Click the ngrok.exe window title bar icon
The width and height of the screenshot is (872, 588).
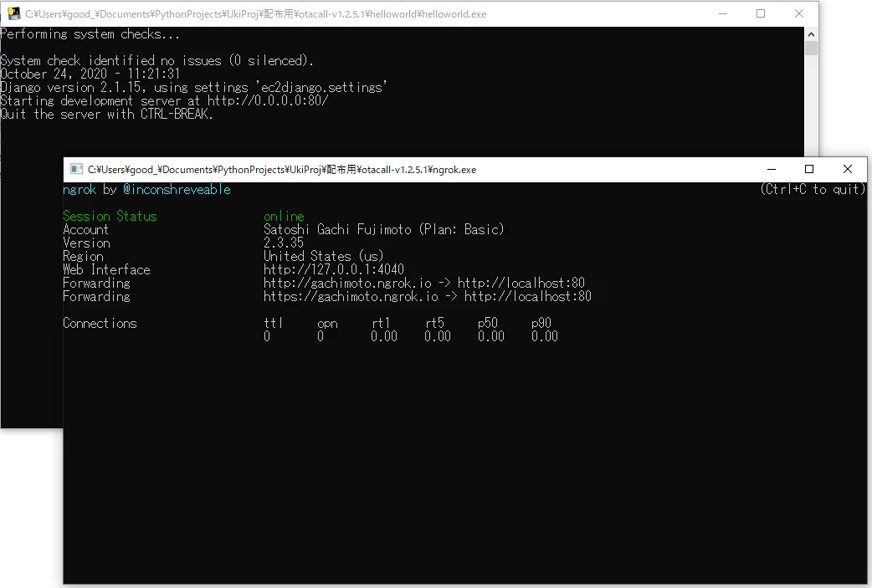[77, 169]
